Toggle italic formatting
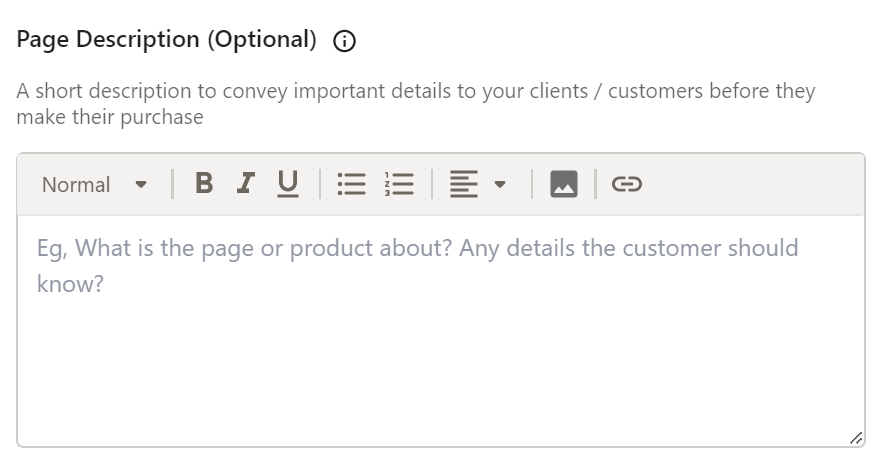The height and width of the screenshot is (460, 877). [245, 183]
